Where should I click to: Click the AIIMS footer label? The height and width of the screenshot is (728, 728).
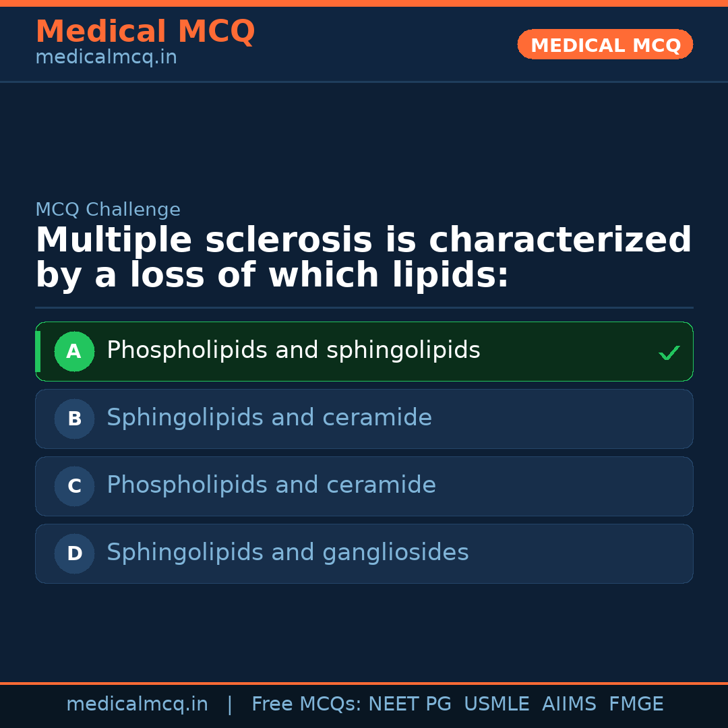[569, 704]
